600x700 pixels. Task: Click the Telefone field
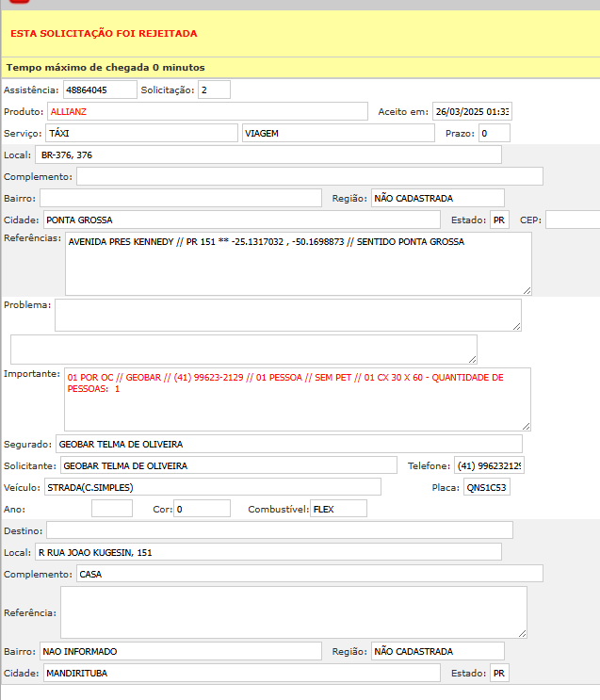(489, 465)
